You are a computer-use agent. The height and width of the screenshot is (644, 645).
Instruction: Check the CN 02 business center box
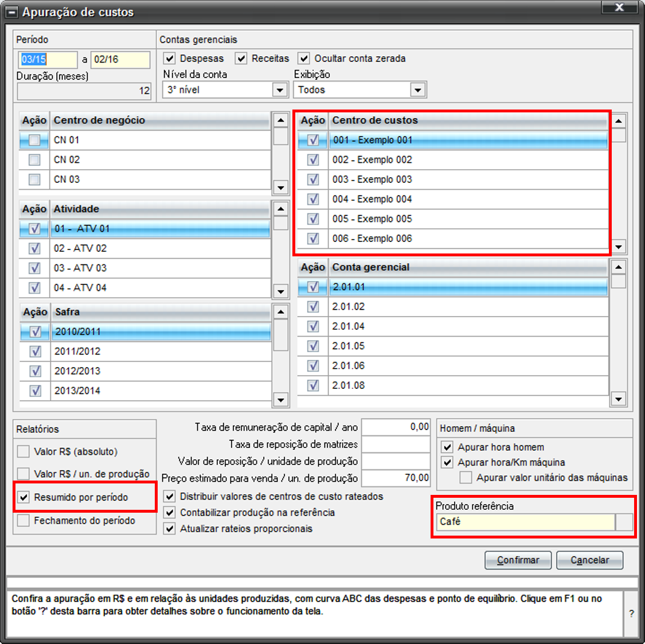click(34, 159)
